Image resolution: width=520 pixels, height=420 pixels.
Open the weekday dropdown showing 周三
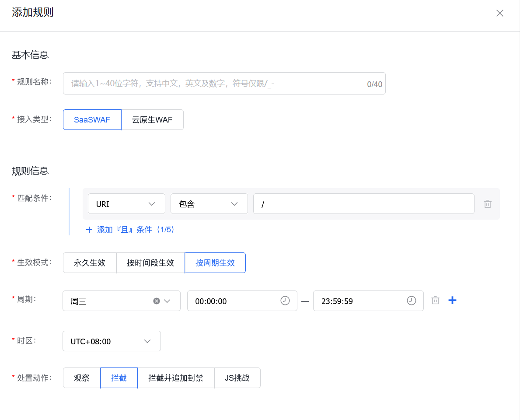coord(168,301)
